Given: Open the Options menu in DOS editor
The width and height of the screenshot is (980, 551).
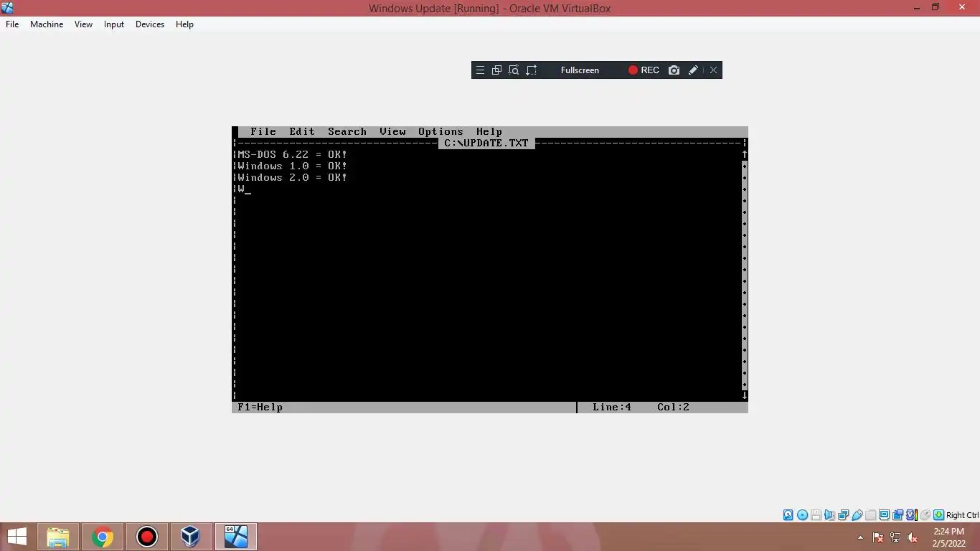Looking at the screenshot, I should (440, 131).
